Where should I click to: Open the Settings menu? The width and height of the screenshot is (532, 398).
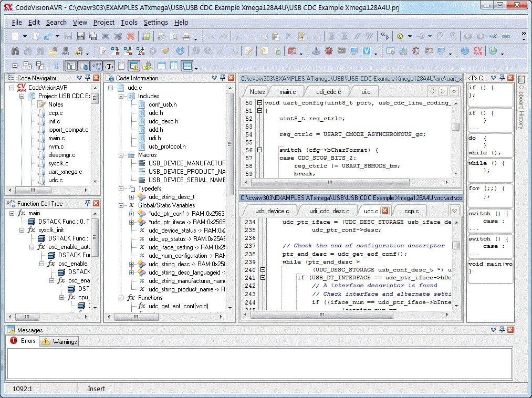(156, 23)
